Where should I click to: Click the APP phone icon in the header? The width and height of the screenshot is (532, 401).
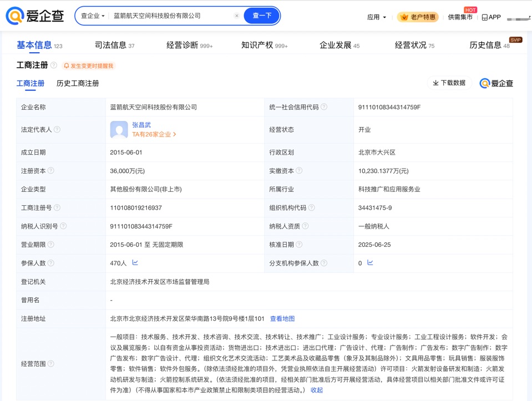[484, 17]
